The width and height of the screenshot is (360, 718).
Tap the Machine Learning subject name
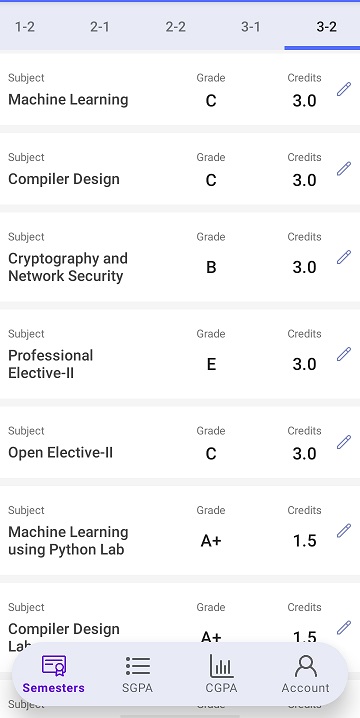pos(68,99)
